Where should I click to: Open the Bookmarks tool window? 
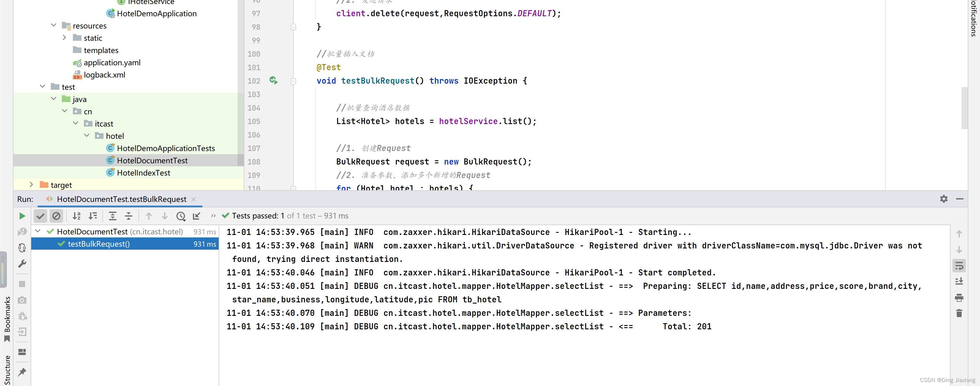[x=7, y=319]
